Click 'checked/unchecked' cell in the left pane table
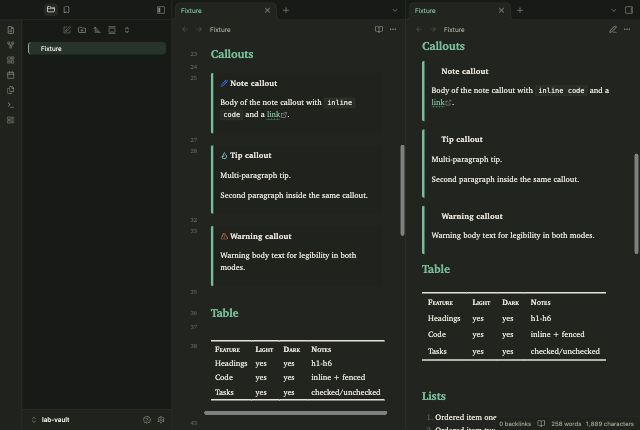This screenshot has width=640, height=430. (x=345, y=392)
